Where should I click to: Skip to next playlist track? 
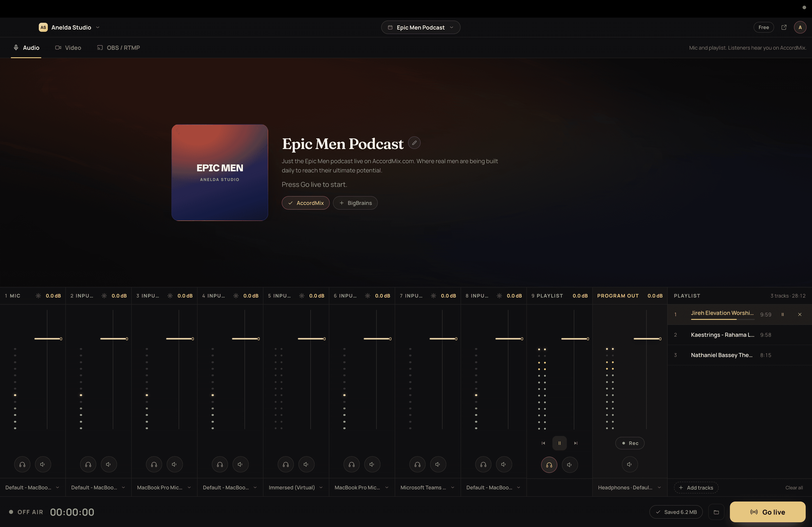[x=576, y=443]
